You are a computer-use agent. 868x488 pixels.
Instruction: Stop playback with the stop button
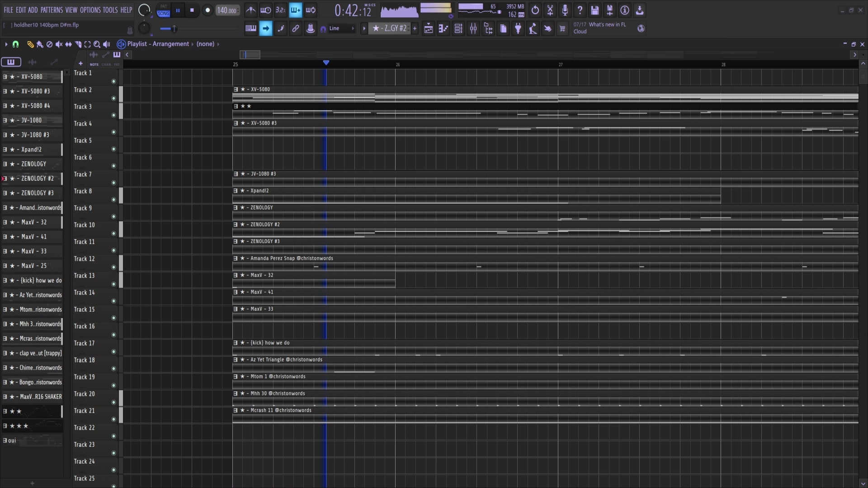tap(192, 10)
